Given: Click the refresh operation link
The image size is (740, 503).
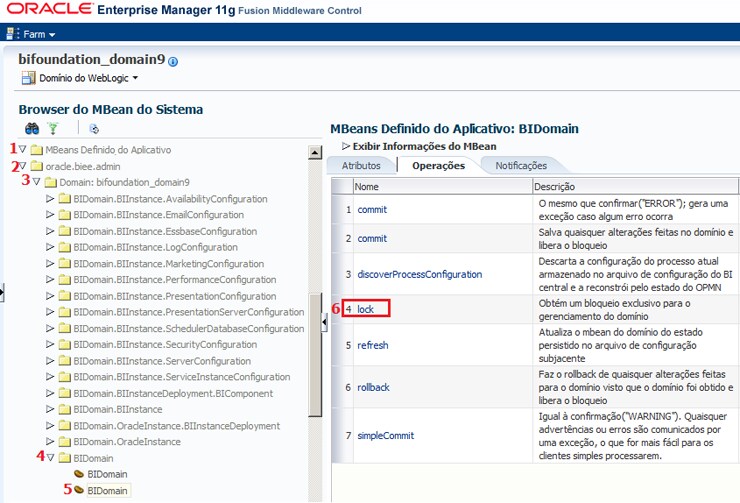Looking at the screenshot, I should [372, 345].
